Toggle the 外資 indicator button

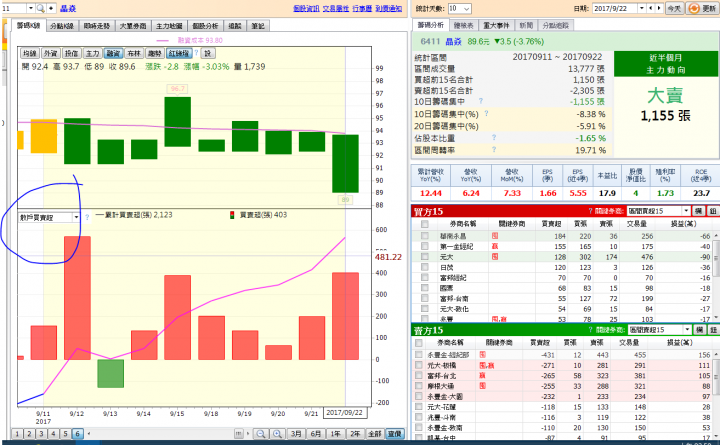pyautogui.click(x=50, y=53)
